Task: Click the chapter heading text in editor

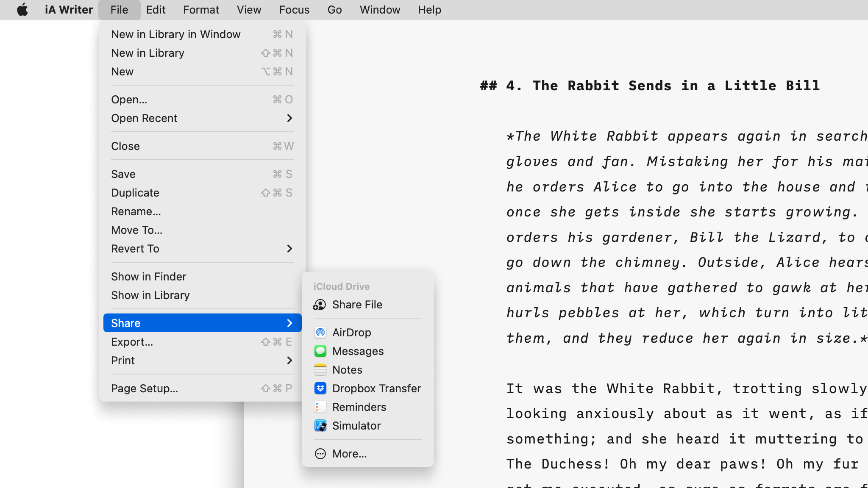Action: [650, 86]
